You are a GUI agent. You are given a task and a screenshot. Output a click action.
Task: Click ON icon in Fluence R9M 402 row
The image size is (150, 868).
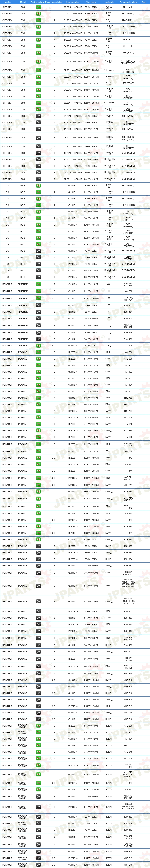(x=38, y=339)
